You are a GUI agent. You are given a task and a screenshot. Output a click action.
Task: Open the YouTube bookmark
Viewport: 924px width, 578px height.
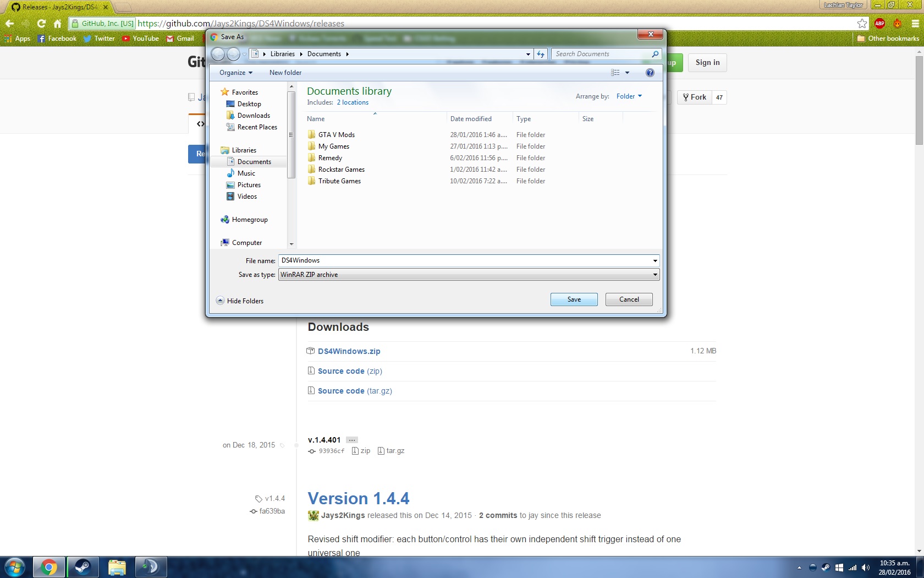pos(140,39)
